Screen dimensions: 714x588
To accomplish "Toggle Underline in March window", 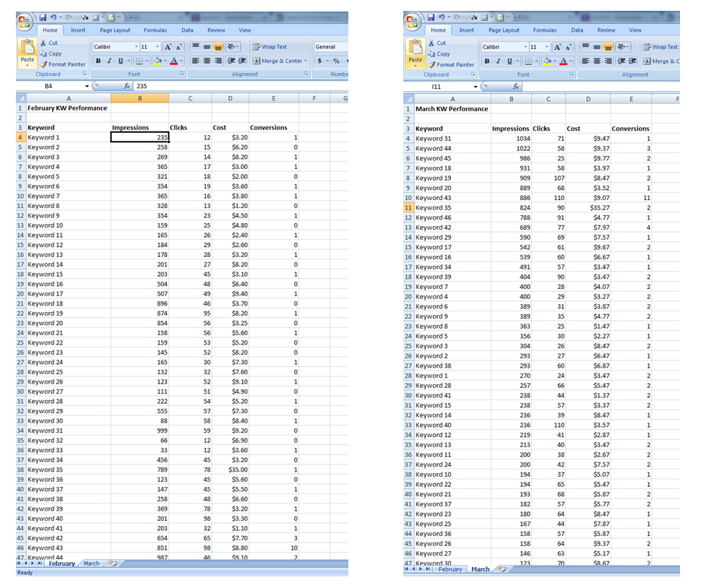I will click(x=509, y=61).
